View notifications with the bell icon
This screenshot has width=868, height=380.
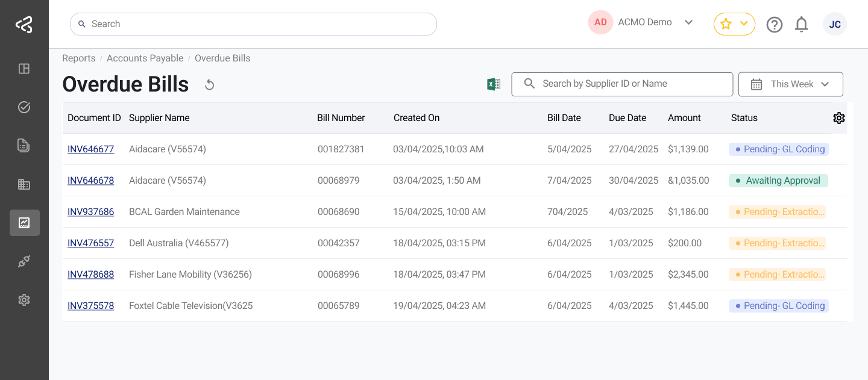coord(802,24)
